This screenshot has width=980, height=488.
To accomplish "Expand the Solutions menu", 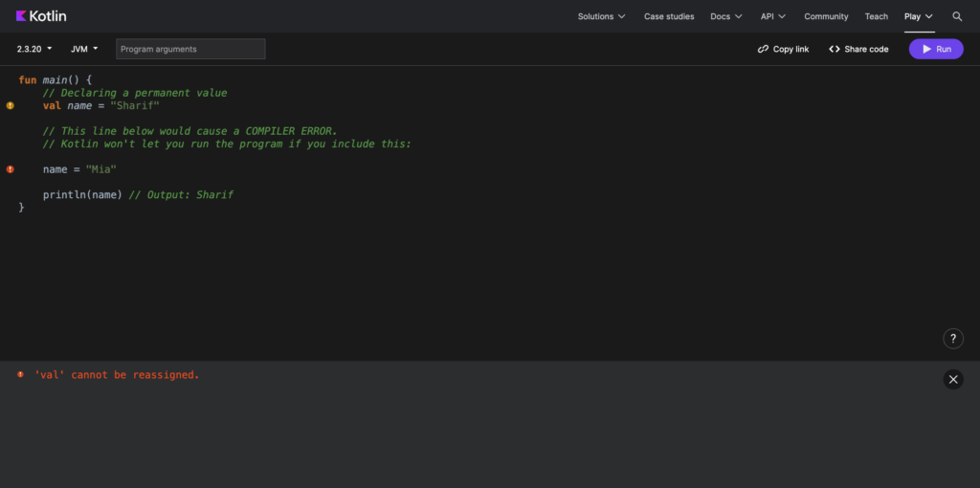I will [601, 16].
